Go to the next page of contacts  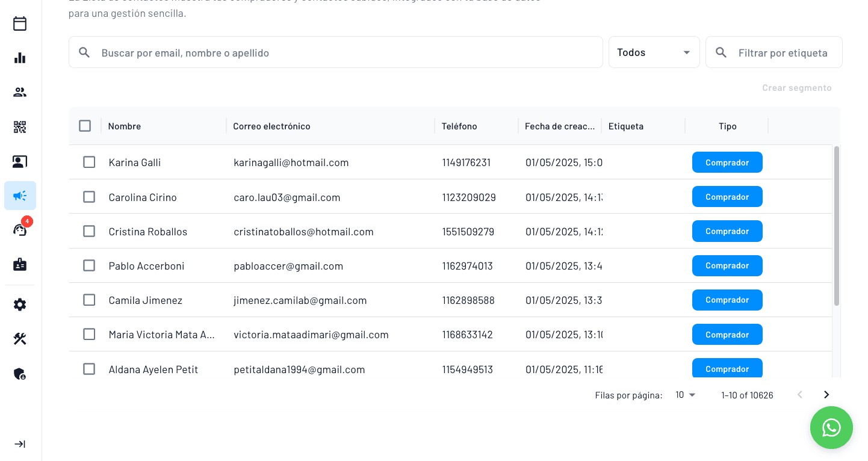[826, 394]
